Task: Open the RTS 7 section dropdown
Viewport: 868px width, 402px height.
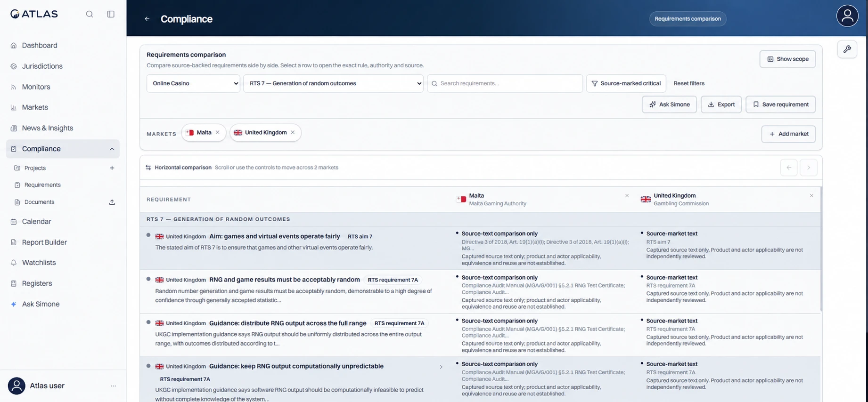Action: (333, 83)
